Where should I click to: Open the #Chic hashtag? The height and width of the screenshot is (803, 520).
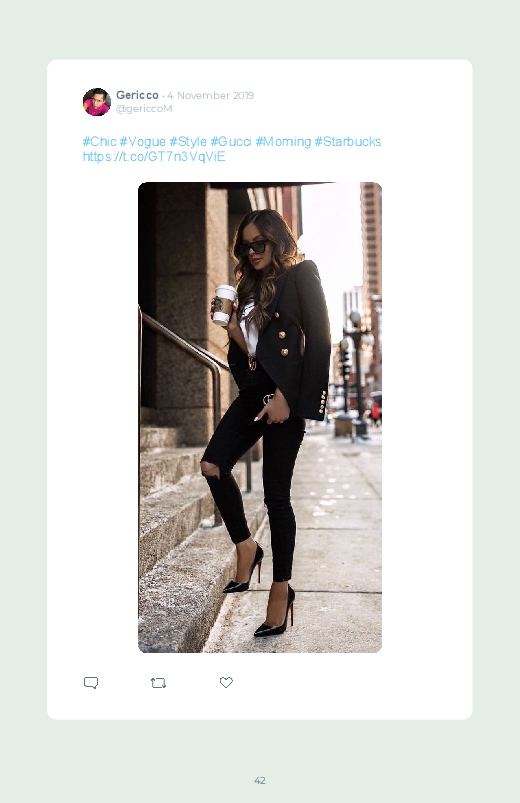click(99, 141)
